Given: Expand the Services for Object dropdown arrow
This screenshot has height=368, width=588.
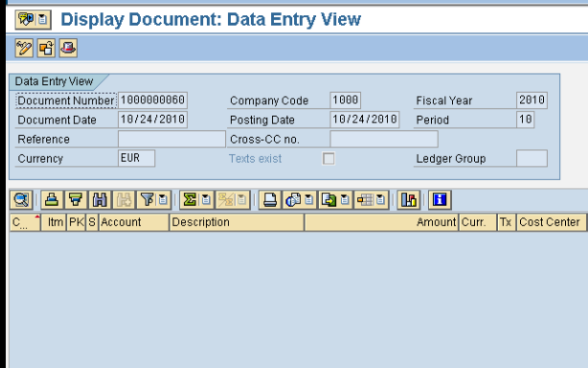Looking at the screenshot, I should point(43,19).
